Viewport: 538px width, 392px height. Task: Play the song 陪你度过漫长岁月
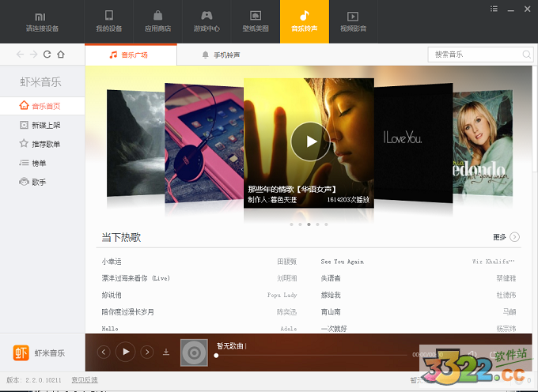pos(127,312)
